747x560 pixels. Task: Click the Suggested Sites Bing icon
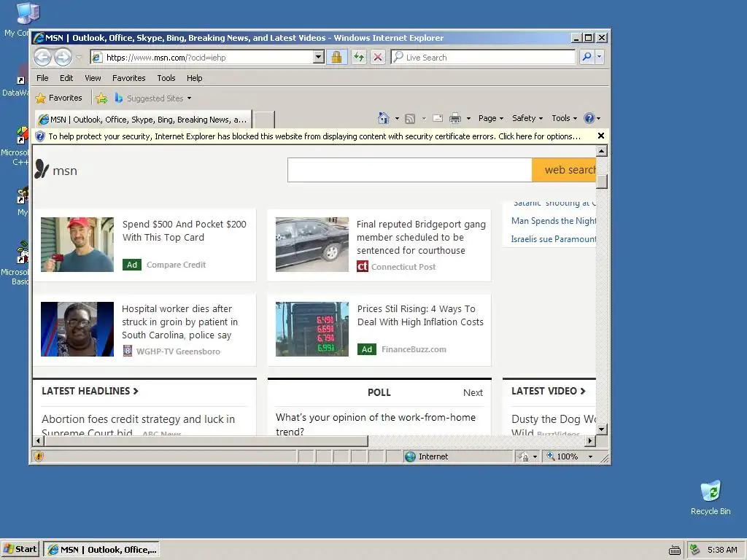[119, 98]
